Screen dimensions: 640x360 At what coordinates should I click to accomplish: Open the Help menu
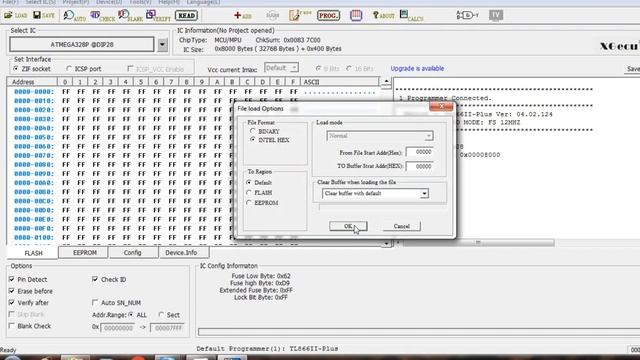click(169, 2)
